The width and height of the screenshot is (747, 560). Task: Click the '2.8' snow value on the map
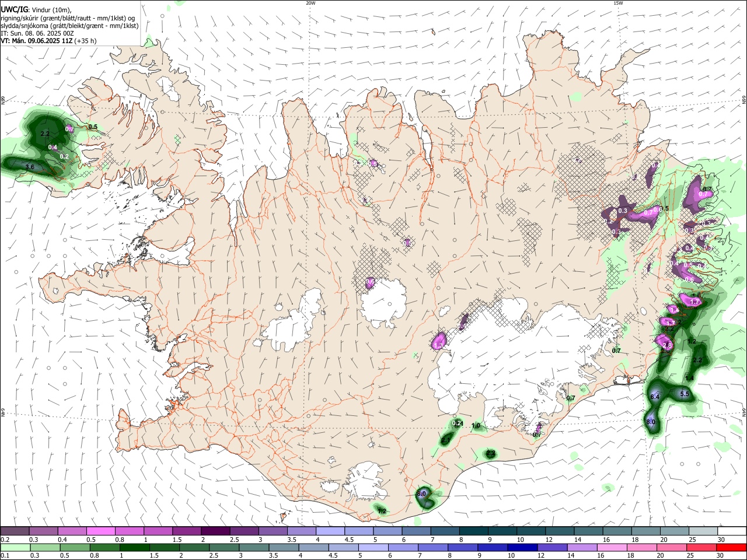[x=668, y=345]
